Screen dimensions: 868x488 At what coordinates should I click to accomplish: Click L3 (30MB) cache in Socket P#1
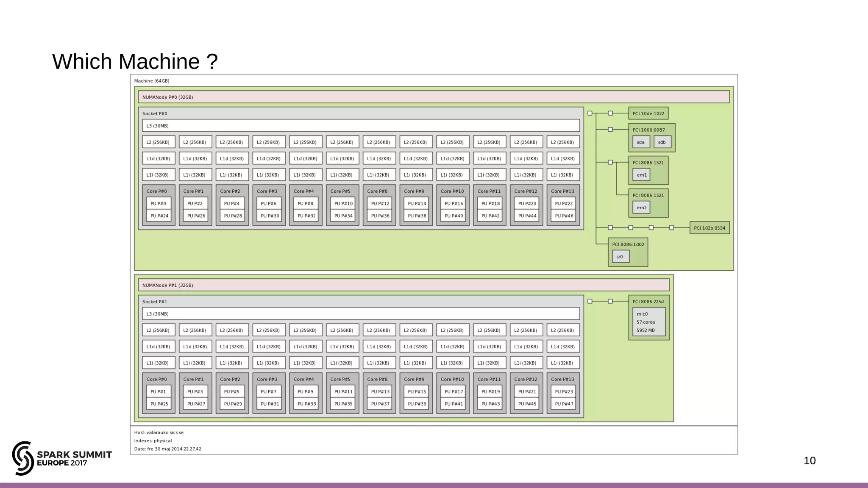click(361, 314)
